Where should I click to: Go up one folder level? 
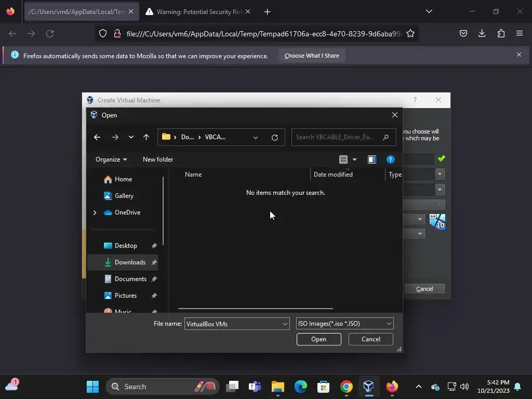click(x=146, y=137)
